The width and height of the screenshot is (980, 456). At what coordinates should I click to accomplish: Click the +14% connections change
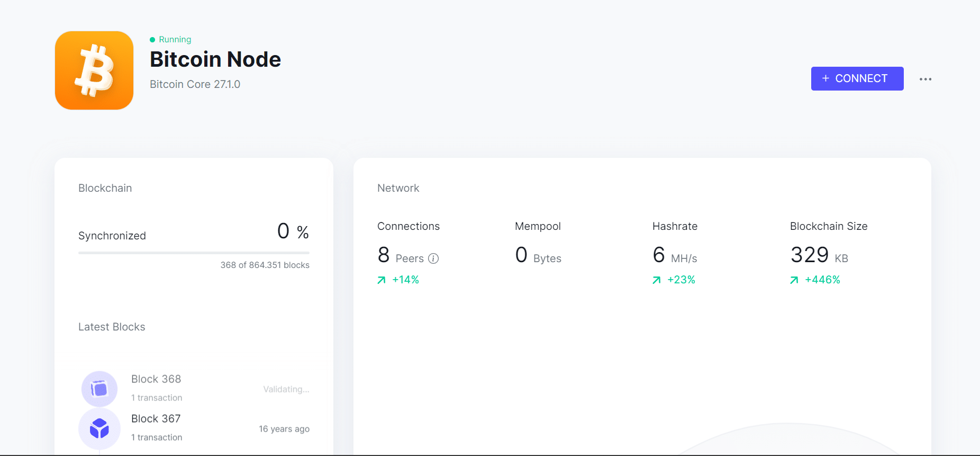point(406,280)
